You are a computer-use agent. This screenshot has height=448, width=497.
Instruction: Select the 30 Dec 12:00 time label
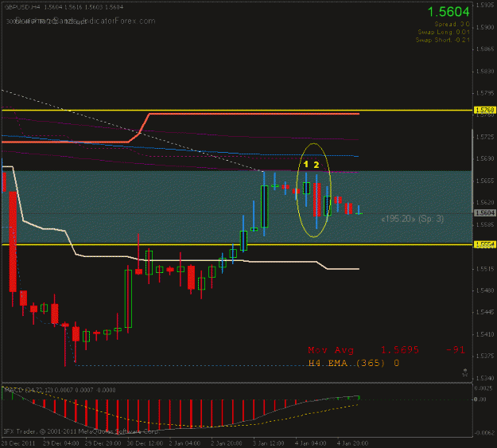145,443
